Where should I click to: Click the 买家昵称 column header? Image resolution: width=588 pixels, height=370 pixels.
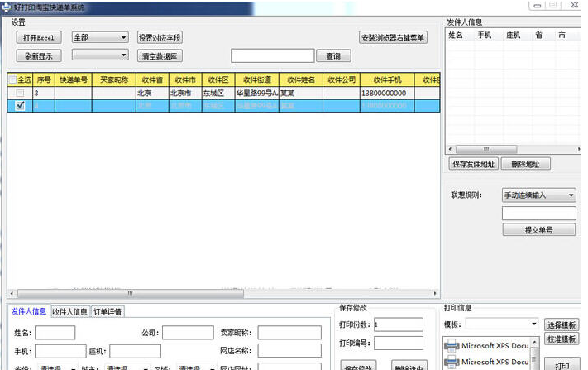click(114, 80)
